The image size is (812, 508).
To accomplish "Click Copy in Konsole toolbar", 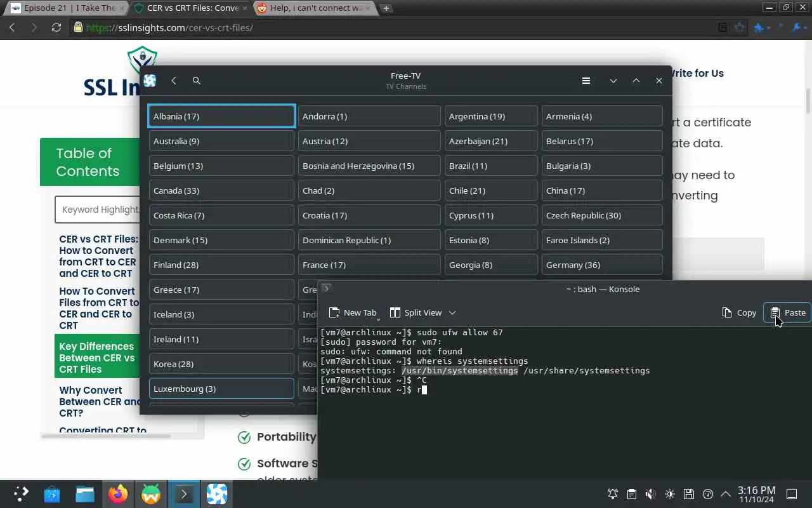I will (739, 312).
